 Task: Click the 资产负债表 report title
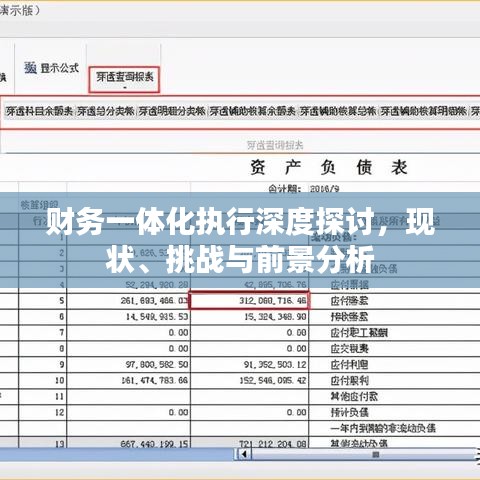tap(329, 167)
